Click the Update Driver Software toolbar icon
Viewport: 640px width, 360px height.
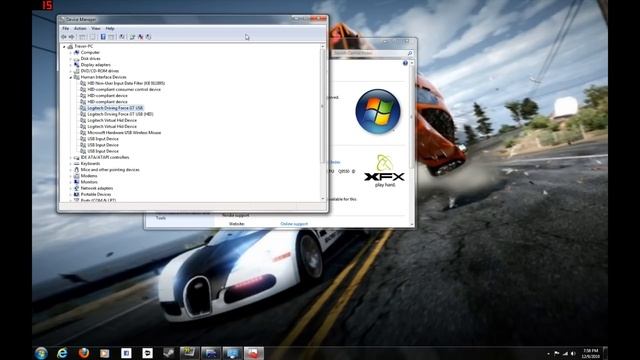(132, 37)
